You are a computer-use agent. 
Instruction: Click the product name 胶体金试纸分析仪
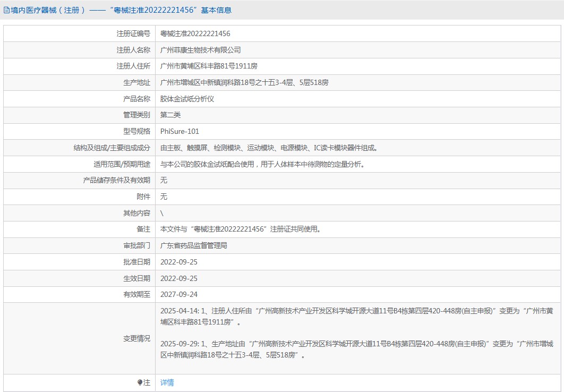(187, 99)
